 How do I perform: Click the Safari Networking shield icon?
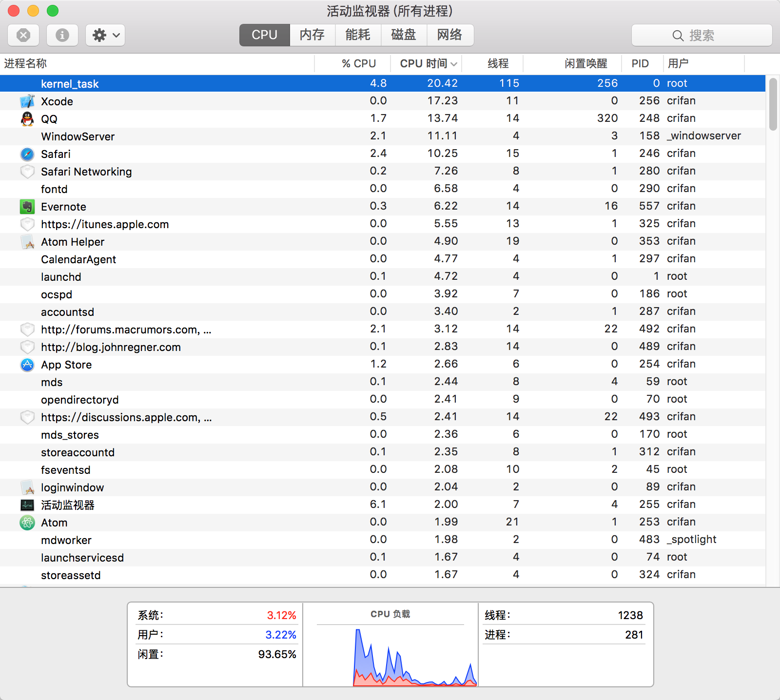coord(27,172)
